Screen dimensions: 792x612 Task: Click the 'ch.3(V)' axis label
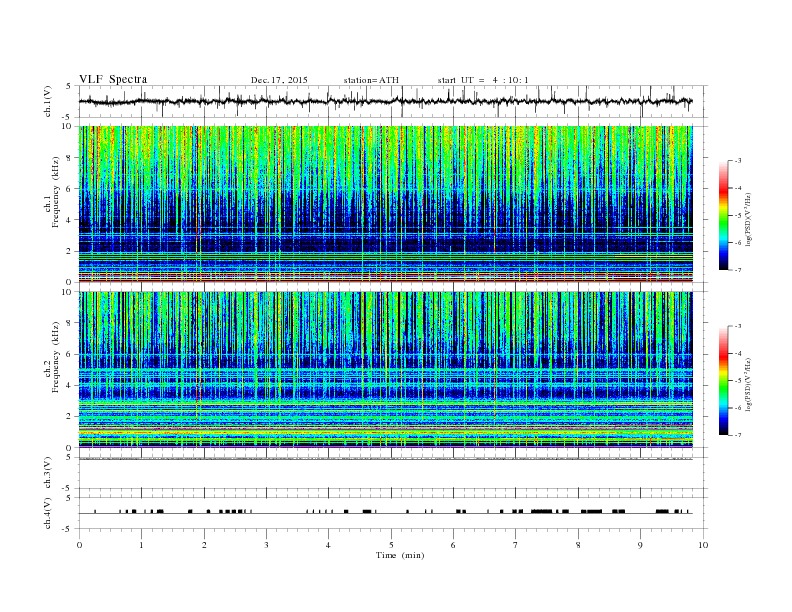tap(48, 473)
